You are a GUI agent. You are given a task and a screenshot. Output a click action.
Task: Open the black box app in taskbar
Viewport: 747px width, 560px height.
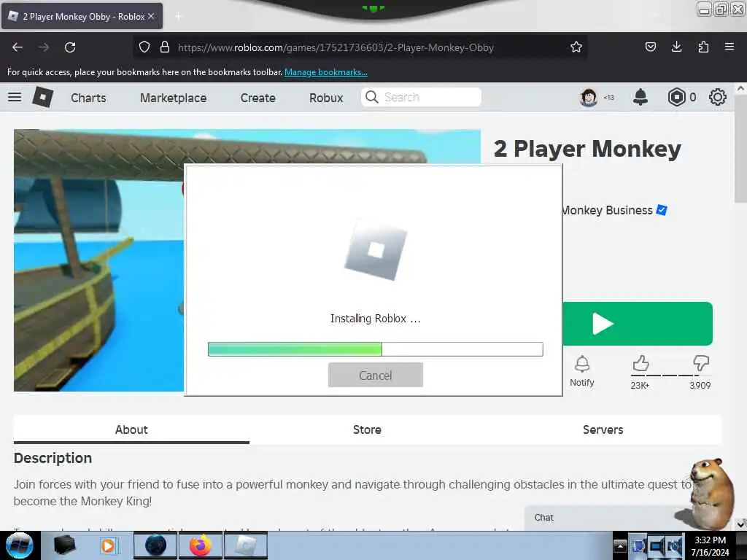[65, 545]
